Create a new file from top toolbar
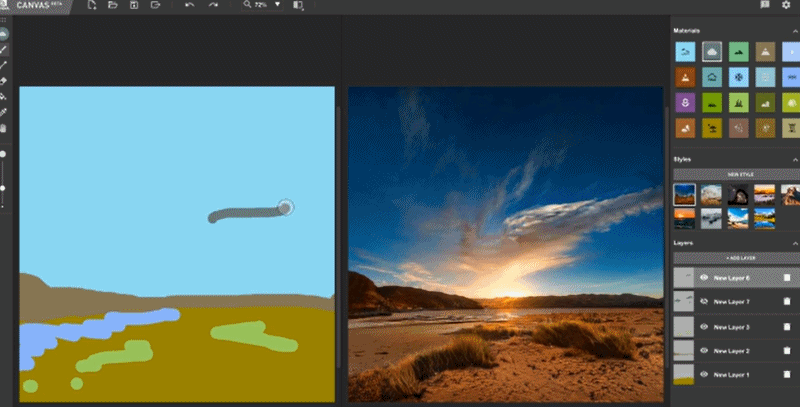The image size is (800, 407). tap(92, 5)
